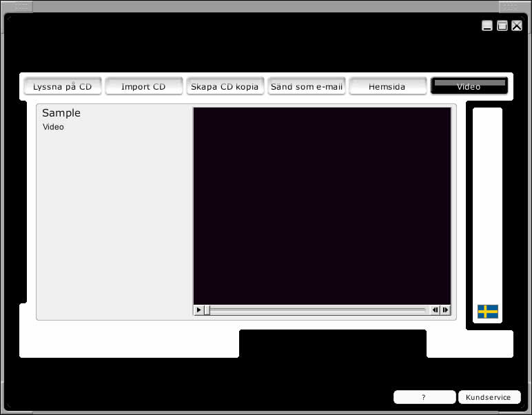Click the middle of the video seek bar
The width and height of the screenshot is (532, 415).
[x=317, y=310]
